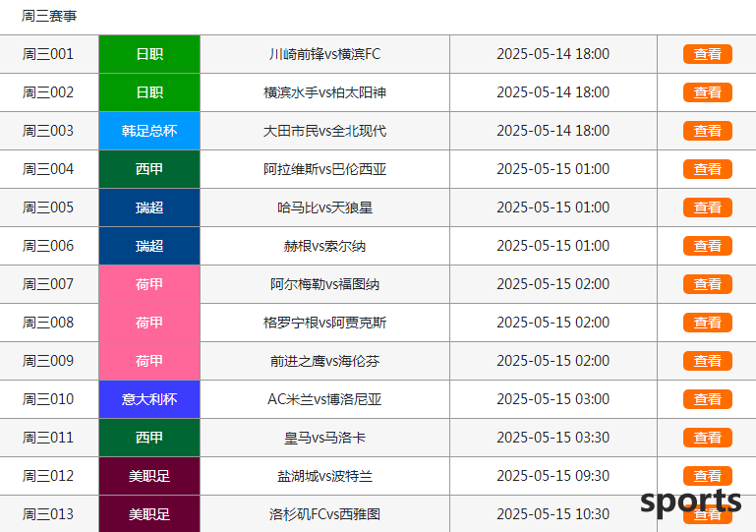Click match text 川崎前锋vs横滨FC
This screenshot has width=756, height=532.
(325, 54)
